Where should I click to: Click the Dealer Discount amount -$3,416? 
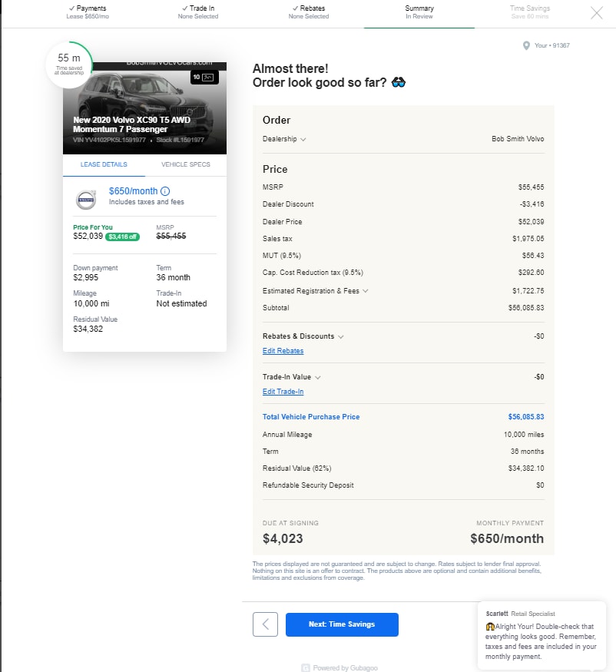pos(532,204)
